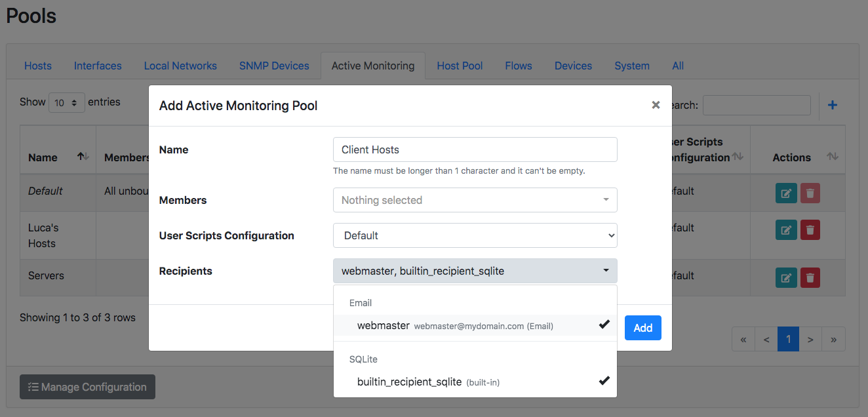Click the table search field
Image resolution: width=868 pixels, height=417 pixels.
coord(757,105)
